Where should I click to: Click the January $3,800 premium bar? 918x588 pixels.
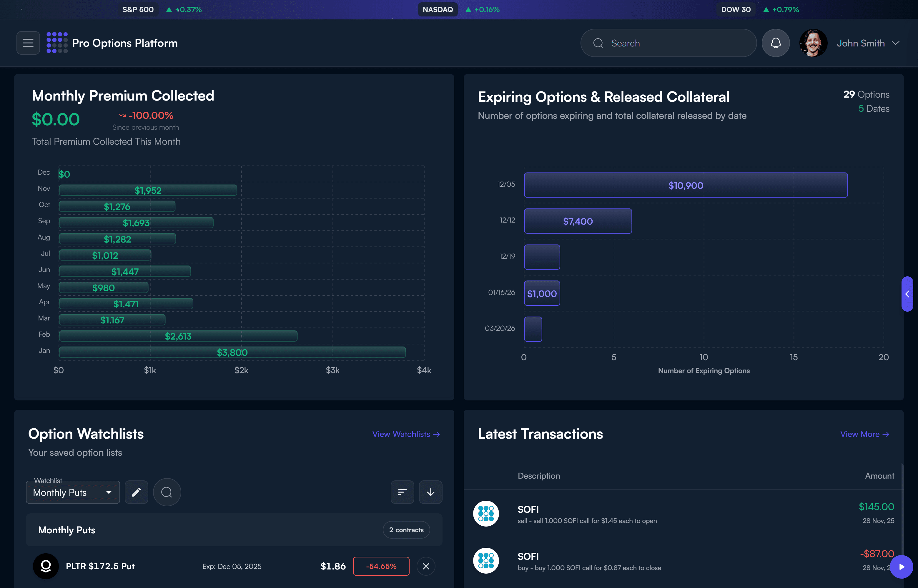(x=232, y=352)
